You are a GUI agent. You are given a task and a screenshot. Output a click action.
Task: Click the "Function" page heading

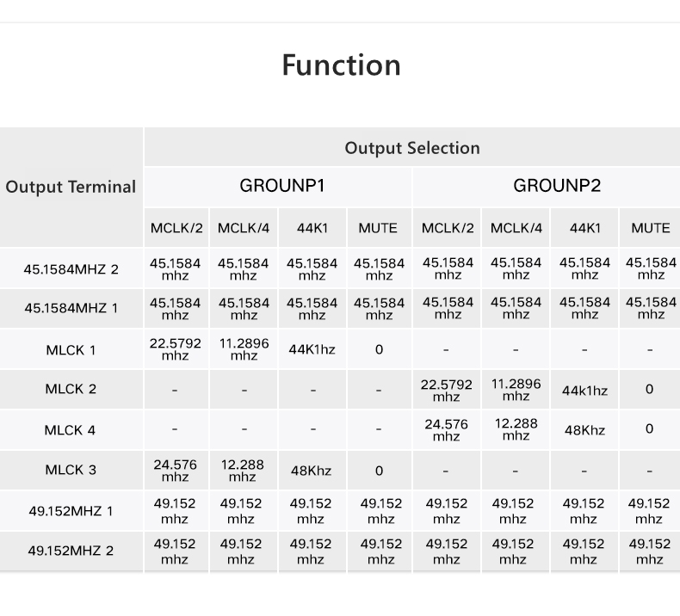pos(341,65)
